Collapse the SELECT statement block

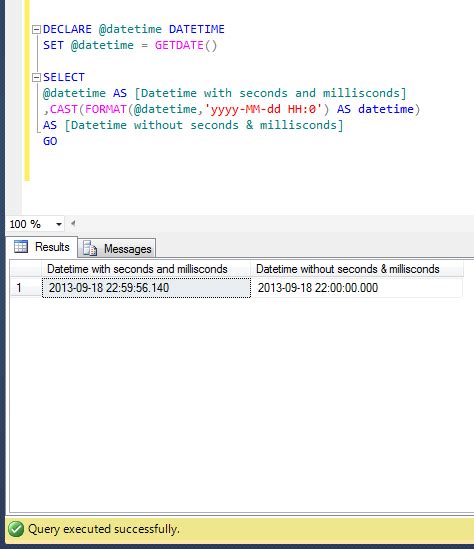pos(36,77)
